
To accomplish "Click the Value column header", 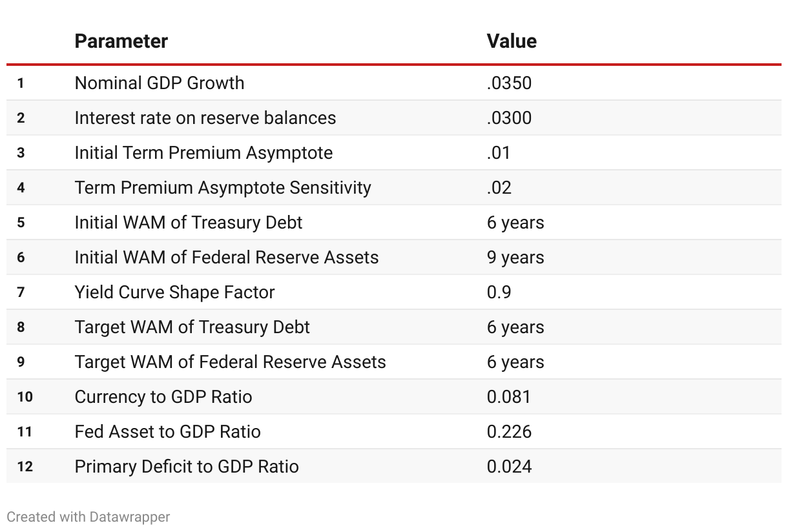I will (512, 41).
